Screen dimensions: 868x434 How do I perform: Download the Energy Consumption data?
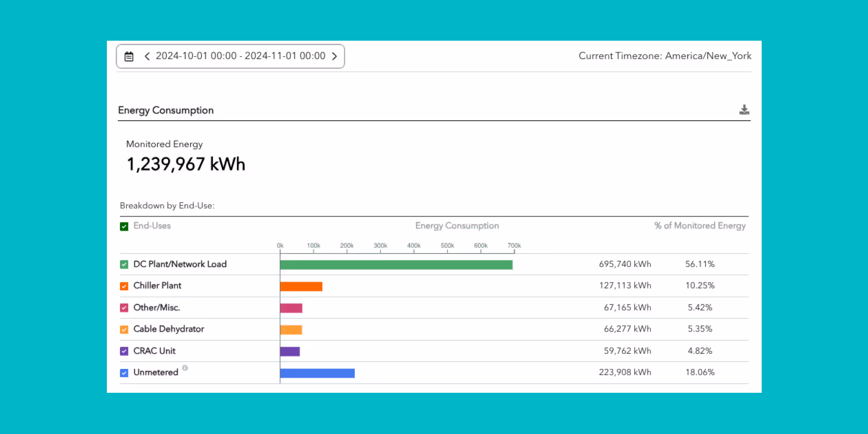(744, 110)
